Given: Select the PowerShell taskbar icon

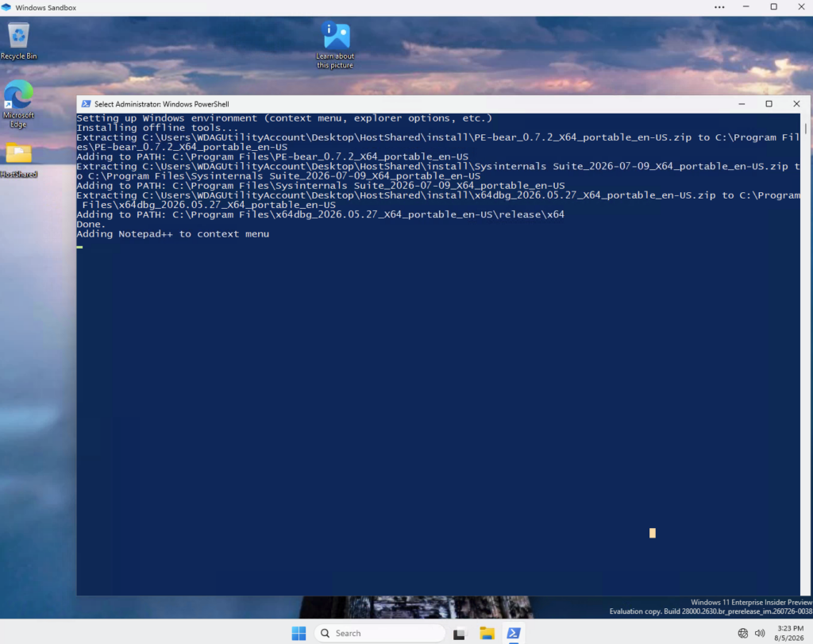Looking at the screenshot, I should click(x=514, y=633).
